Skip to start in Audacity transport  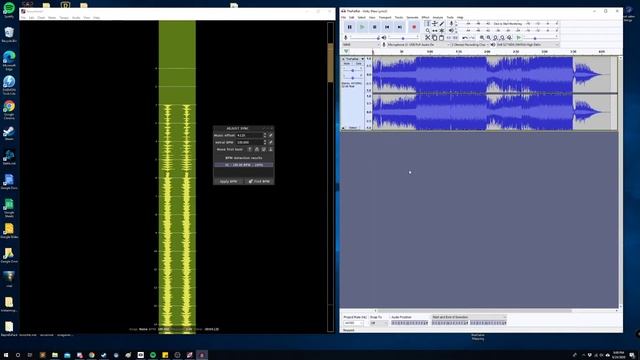[387, 27]
